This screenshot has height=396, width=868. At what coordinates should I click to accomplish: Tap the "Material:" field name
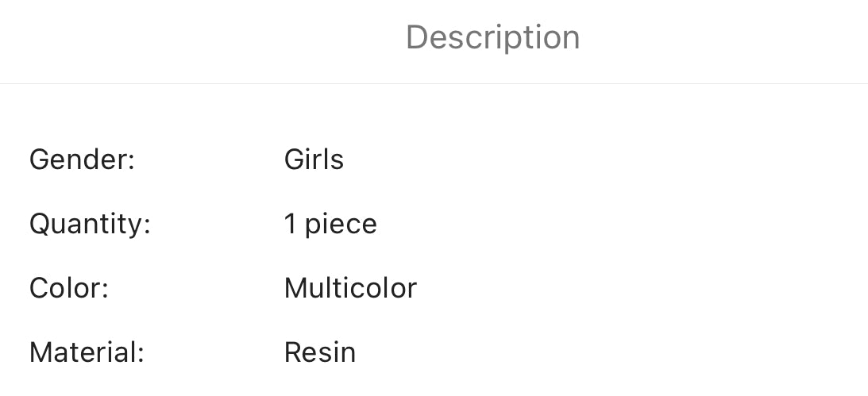click(87, 352)
